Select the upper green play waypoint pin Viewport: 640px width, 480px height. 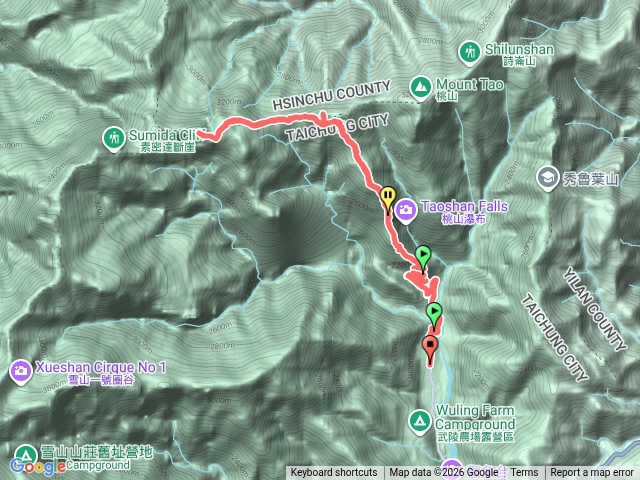(423, 258)
